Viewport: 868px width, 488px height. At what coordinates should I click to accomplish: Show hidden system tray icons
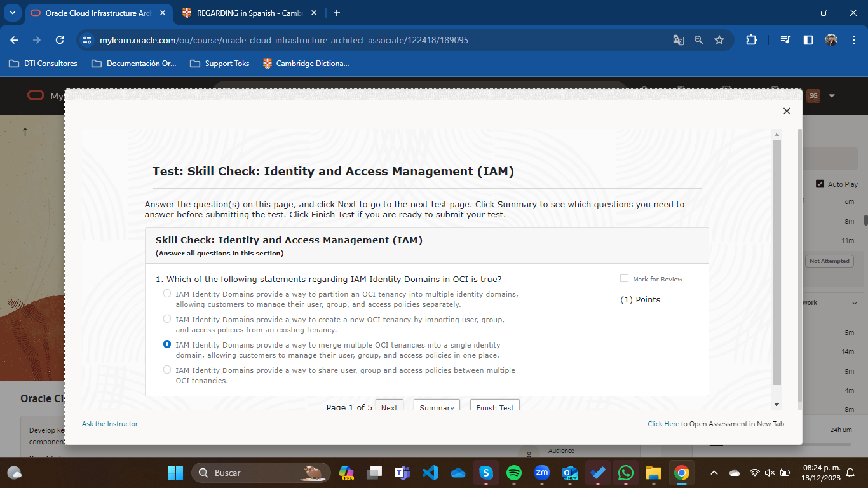point(714,473)
